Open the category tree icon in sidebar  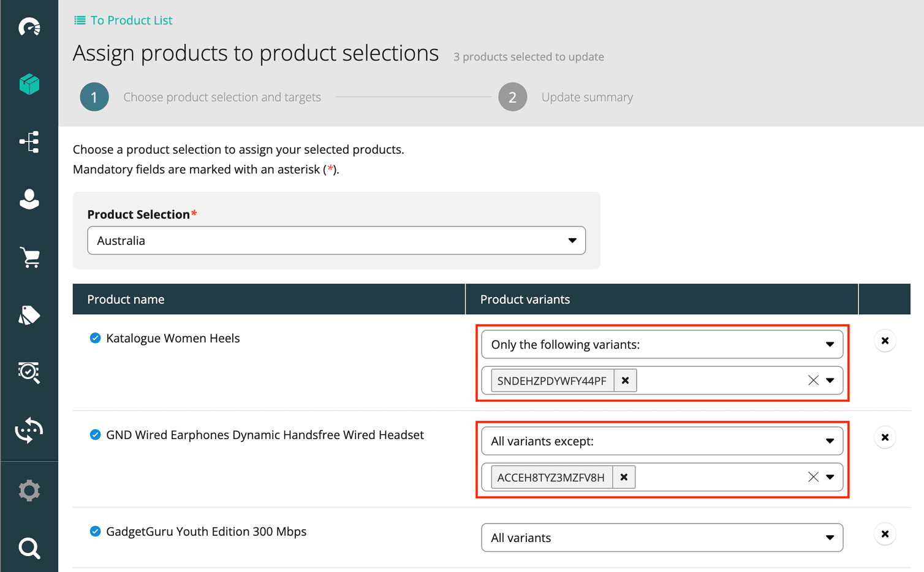point(29,141)
